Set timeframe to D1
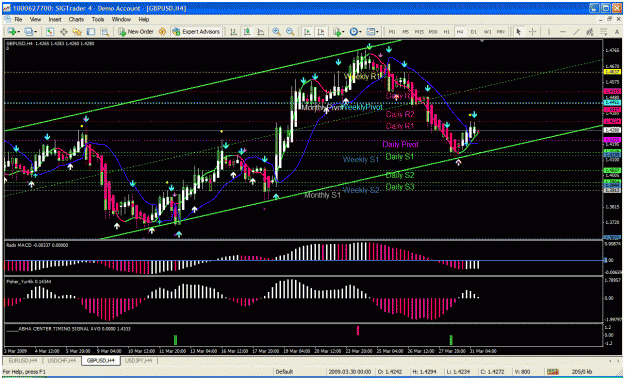Screen dimensions: 625x378 (474, 32)
